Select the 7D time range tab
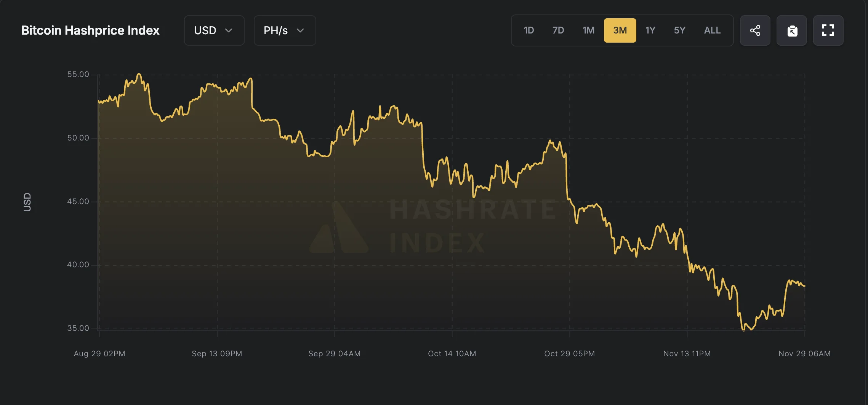This screenshot has width=868, height=405. [x=558, y=30]
